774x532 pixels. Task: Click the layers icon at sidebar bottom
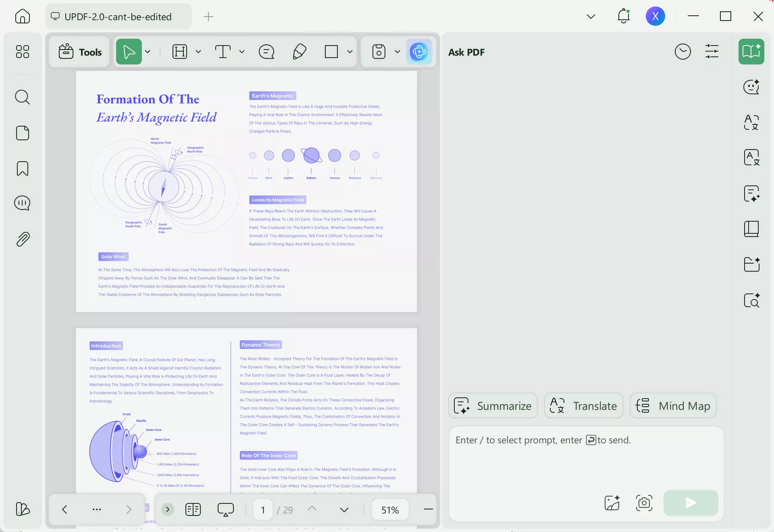click(x=23, y=509)
